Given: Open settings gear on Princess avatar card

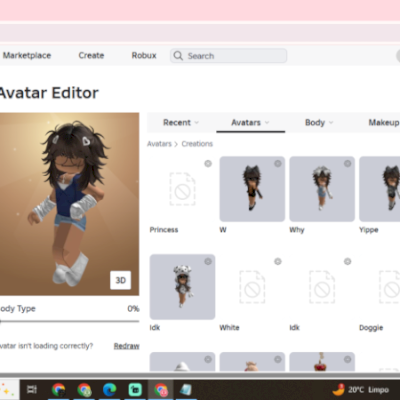Looking at the screenshot, I should (208, 163).
